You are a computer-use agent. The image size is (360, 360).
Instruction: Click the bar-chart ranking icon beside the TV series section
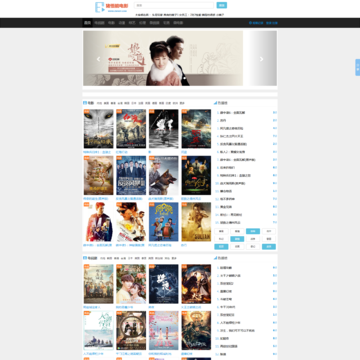pyautogui.click(x=215, y=258)
